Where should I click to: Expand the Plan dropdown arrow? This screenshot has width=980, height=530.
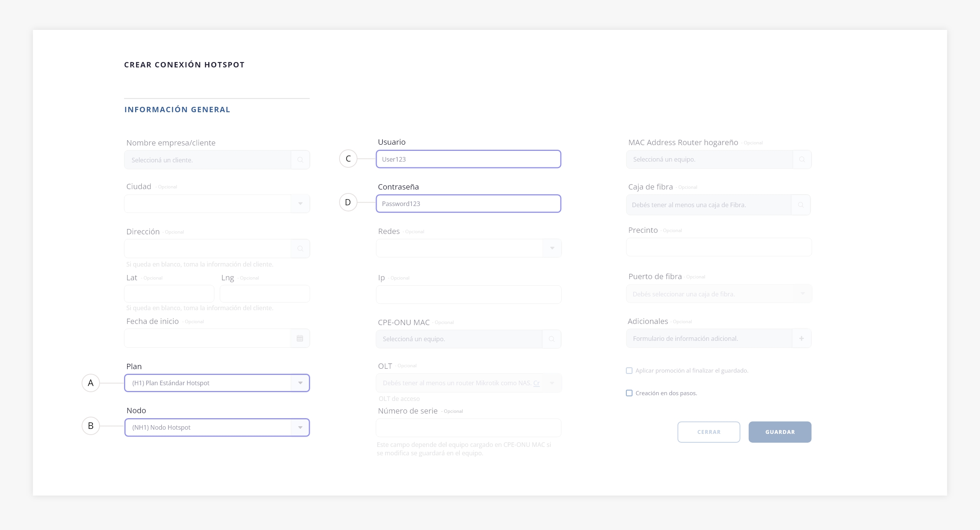click(x=300, y=383)
